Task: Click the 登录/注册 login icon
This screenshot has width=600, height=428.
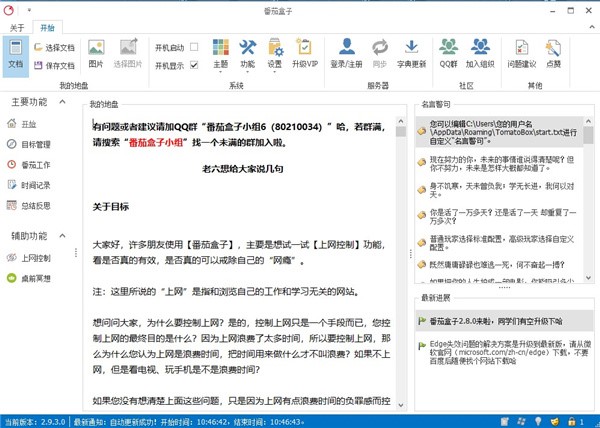Action: (x=345, y=54)
